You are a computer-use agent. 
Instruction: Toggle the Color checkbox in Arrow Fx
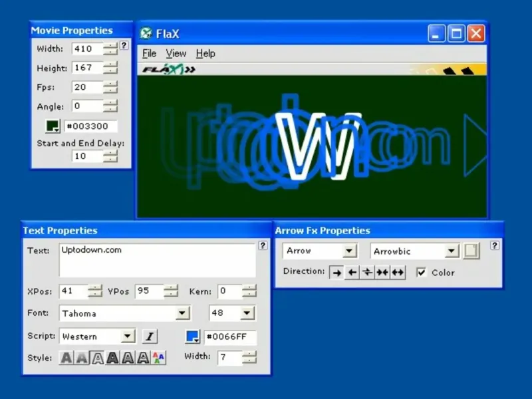click(x=421, y=273)
